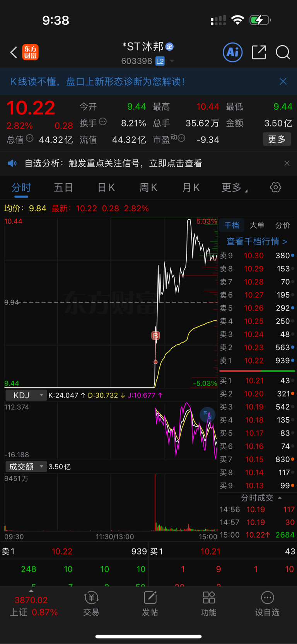
Task: Share the stock page via export icon
Action: (259, 52)
